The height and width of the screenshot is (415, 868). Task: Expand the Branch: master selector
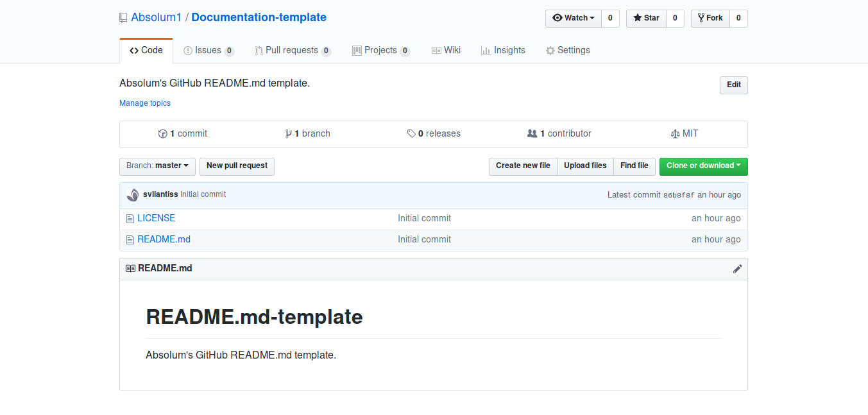coord(157,165)
